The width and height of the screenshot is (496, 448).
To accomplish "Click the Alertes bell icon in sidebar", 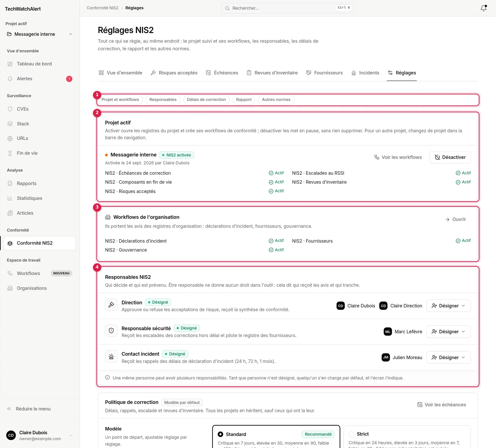I will 10,79.
